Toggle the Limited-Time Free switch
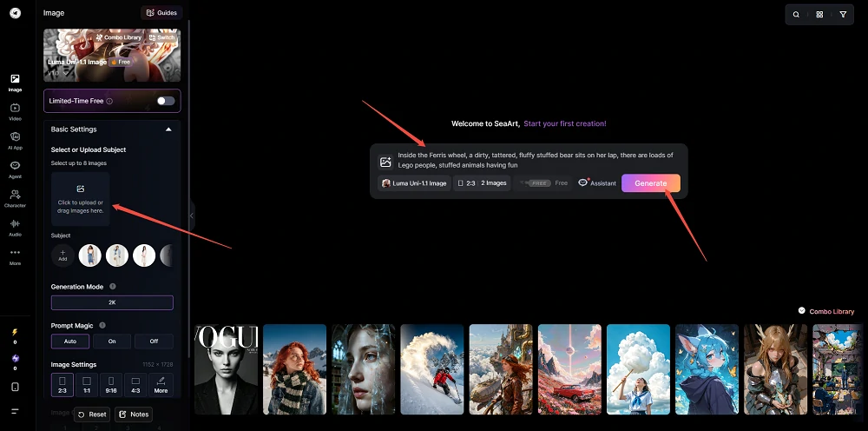Viewport: 868px width, 431px height. pyautogui.click(x=166, y=101)
